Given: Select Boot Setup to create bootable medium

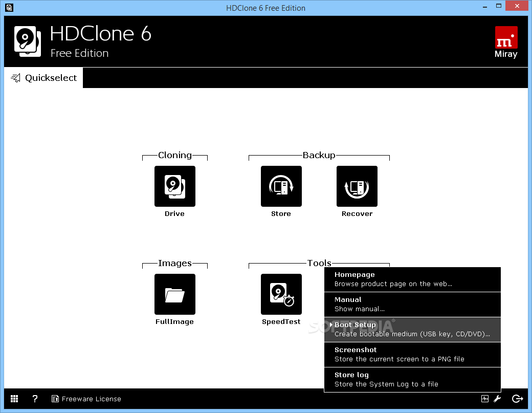Looking at the screenshot, I should [x=412, y=330].
